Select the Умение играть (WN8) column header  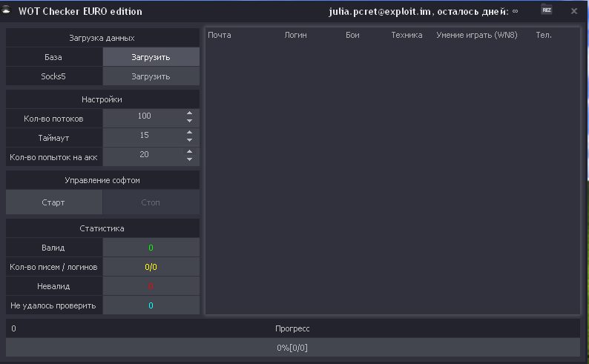pyautogui.click(x=478, y=35)
